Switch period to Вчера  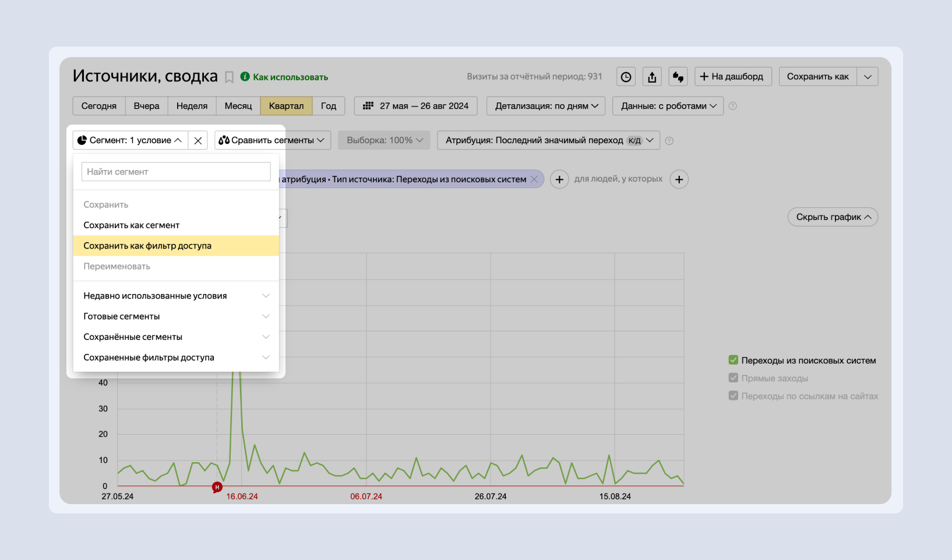tap(146, 106)
